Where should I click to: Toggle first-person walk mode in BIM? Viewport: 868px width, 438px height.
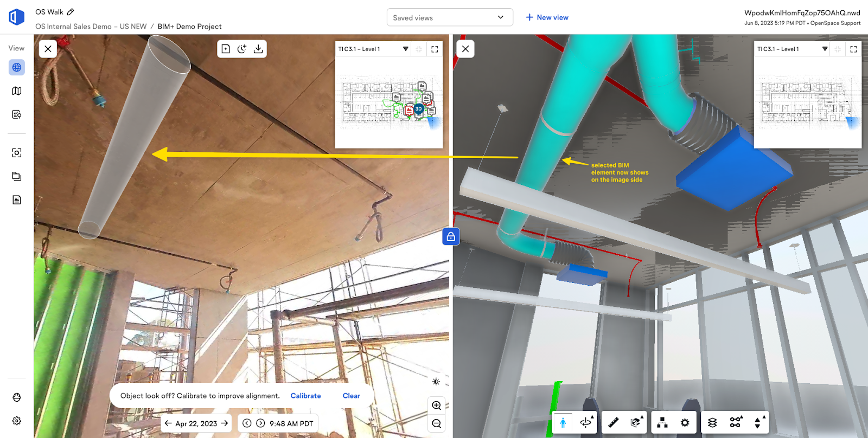click(563, 423)
